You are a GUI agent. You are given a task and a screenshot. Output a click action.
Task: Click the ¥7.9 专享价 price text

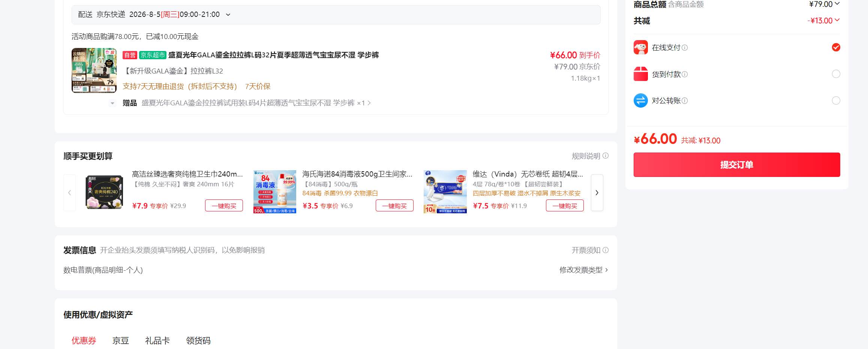tap(150, 206)
